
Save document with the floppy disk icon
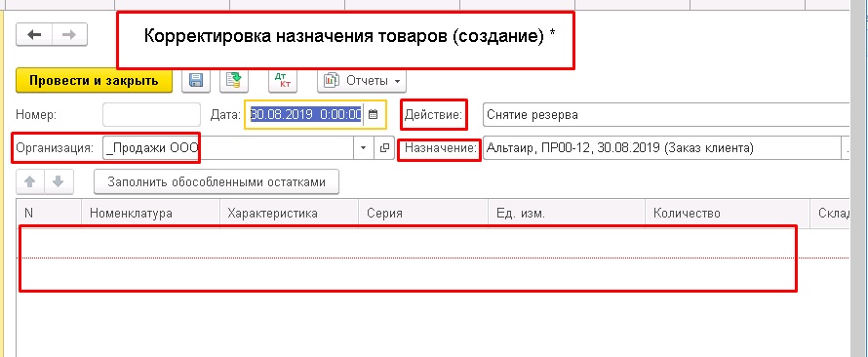click(195, 81)
